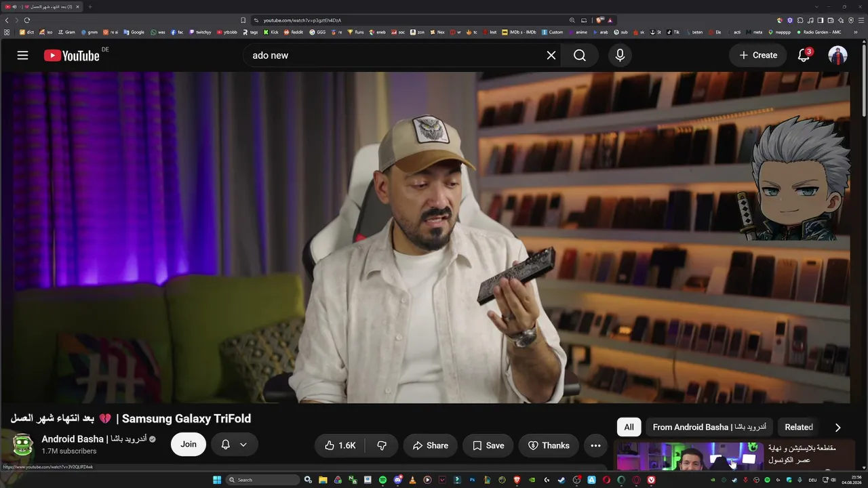Open the Windows Start menu
Viewport: 868px width, 488px height.
[217, 480]
